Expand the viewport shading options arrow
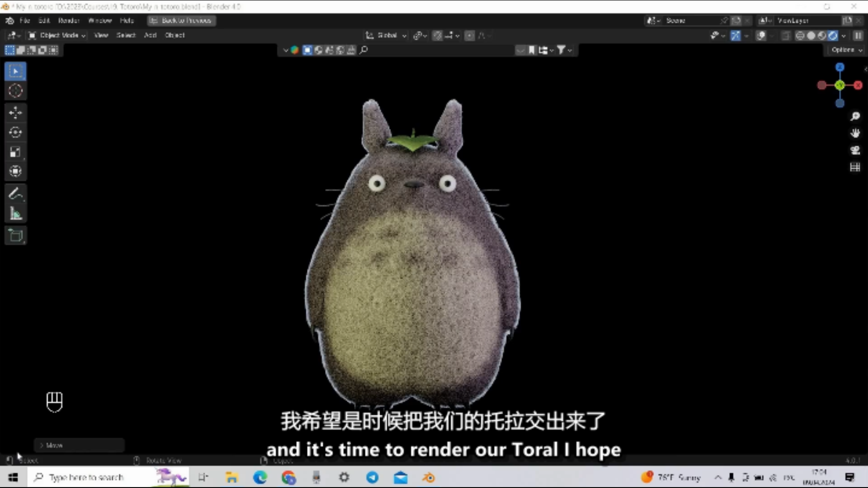 click(x=844, y=35)
